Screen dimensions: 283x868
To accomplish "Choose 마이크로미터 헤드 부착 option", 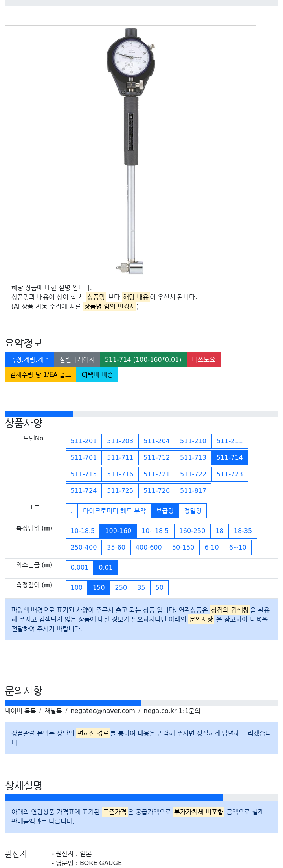I will (114, 511).
